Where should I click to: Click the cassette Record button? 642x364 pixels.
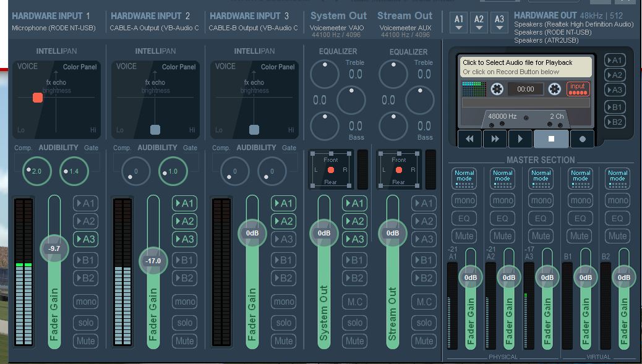coord(582,139)
